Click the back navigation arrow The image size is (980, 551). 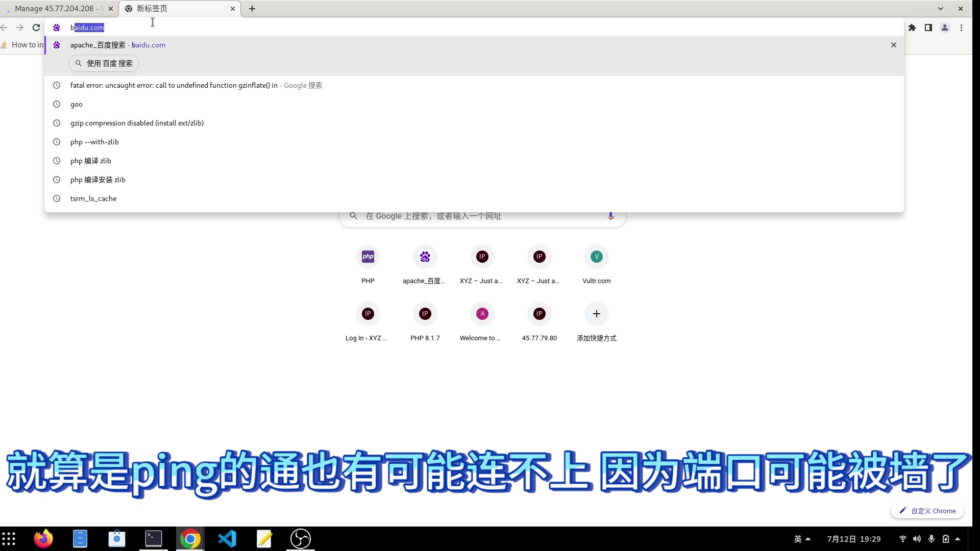coord(5,28)
